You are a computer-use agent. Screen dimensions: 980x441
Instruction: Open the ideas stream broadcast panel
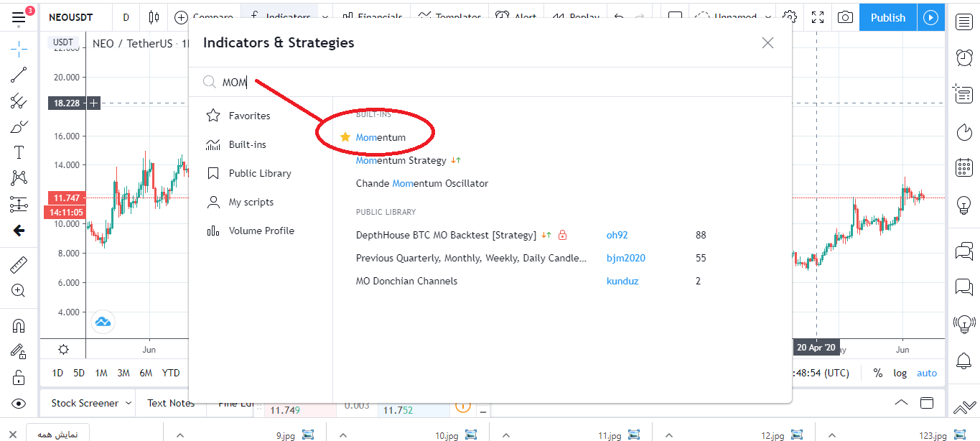(963, 324)
